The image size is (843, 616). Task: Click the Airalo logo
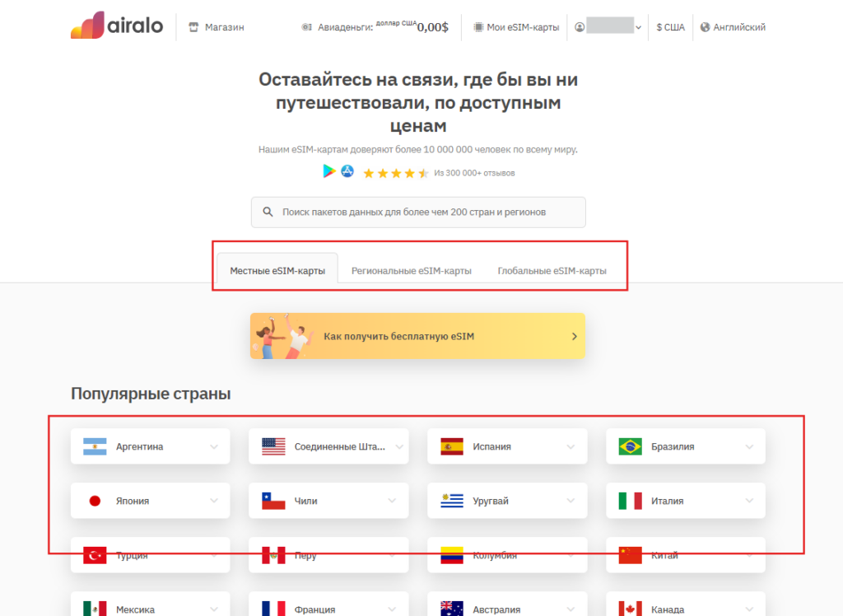coord(116,26)
